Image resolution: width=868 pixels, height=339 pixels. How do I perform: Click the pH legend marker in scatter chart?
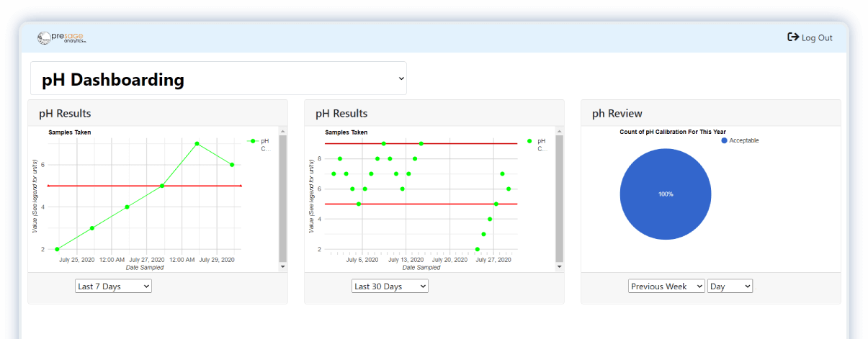(529, 141)
